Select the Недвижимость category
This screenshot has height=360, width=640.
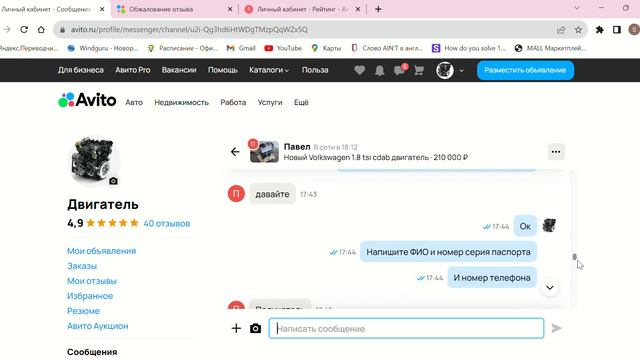(x=181, y=102)
